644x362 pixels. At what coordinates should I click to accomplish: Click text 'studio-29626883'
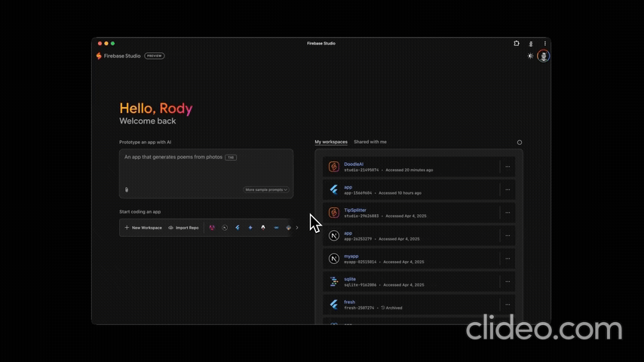(x=361, y=216)
